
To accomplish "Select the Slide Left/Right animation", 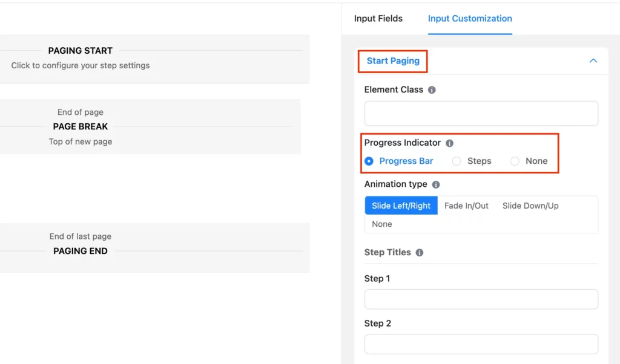I will [401, 206].
